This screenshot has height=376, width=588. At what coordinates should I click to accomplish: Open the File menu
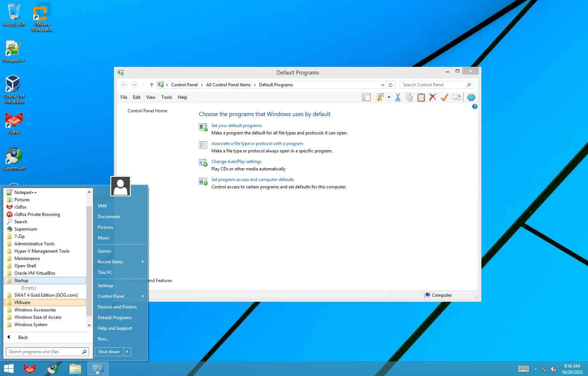click(x=124, y=97)
